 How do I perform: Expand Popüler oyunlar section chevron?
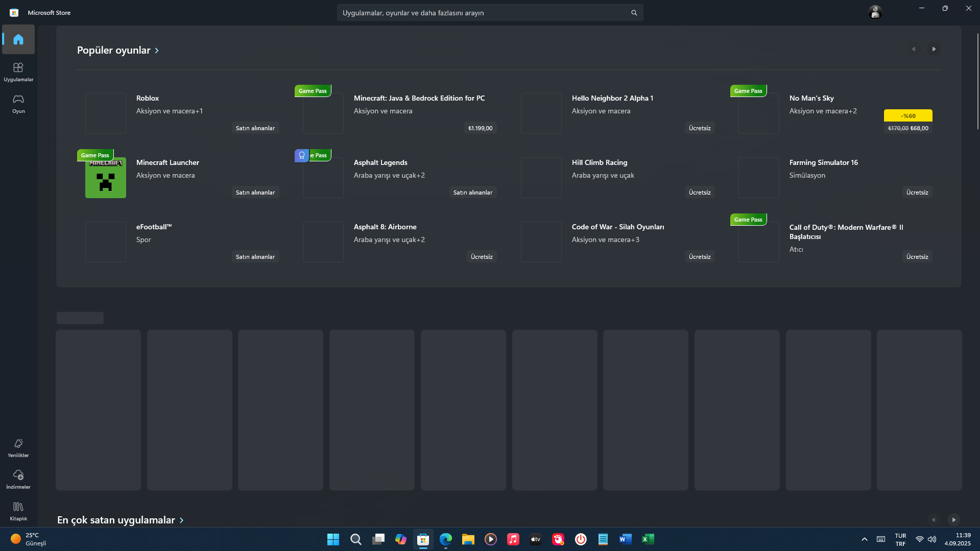point(157,51)
